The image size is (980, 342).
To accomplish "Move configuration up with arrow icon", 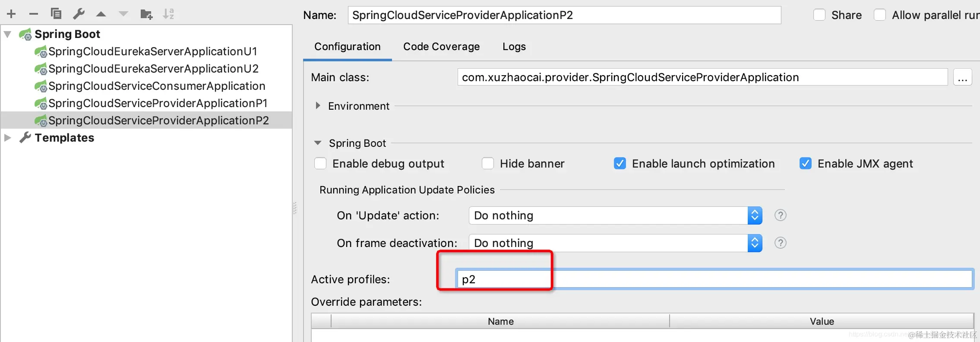I will [101, 14].
